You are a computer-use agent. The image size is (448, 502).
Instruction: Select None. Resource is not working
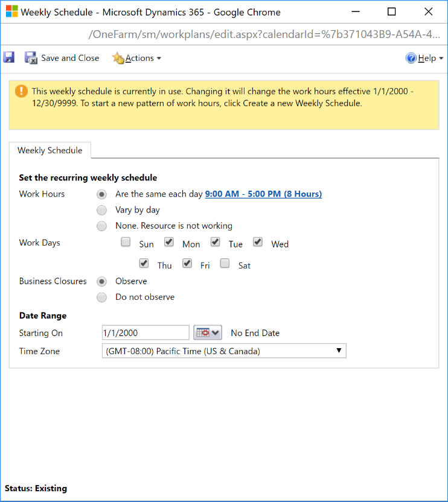point(103,226)
